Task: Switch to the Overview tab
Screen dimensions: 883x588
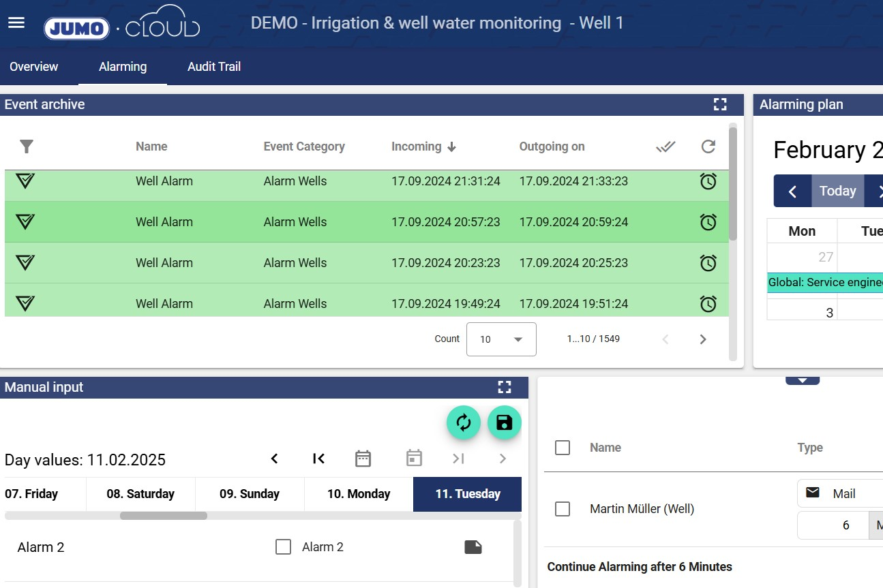Action: [34, 67]
